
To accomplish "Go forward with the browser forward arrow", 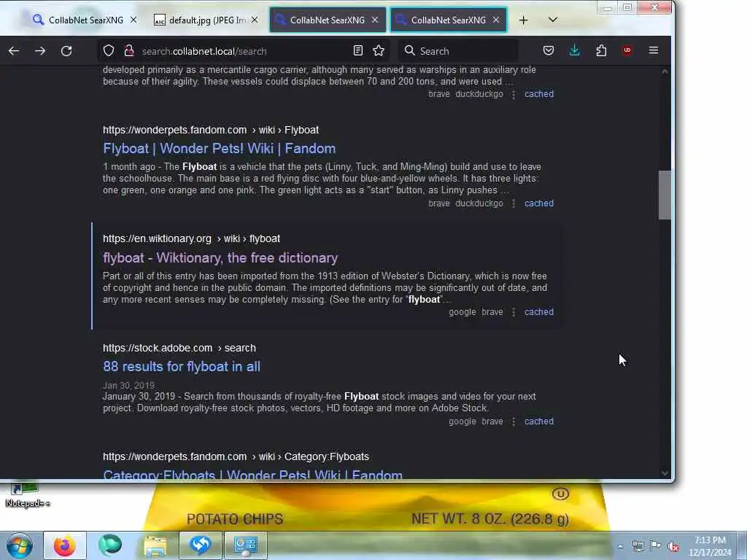I will [40, 51].
